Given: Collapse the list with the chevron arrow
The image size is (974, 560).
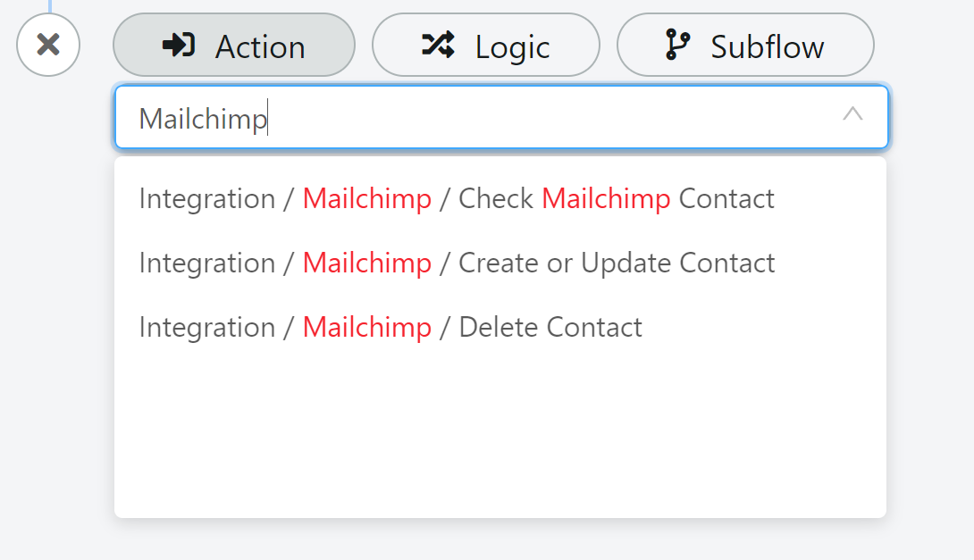Looking at the screenshot, I should (852, 113).
